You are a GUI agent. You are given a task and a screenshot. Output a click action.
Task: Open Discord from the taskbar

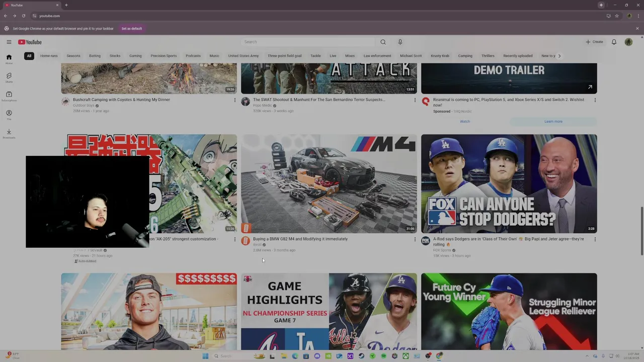(x=317, y=356)
